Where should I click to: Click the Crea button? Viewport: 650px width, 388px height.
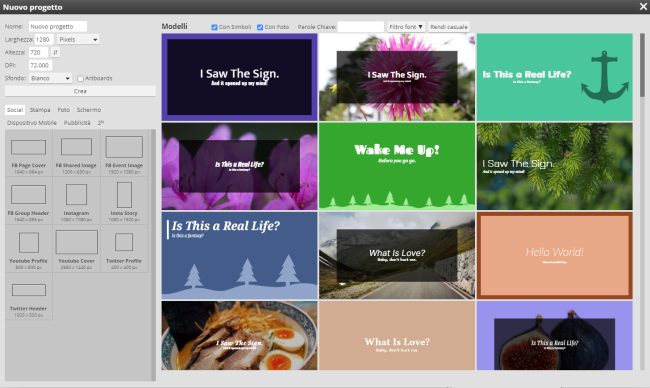click(x=80, y=91)
